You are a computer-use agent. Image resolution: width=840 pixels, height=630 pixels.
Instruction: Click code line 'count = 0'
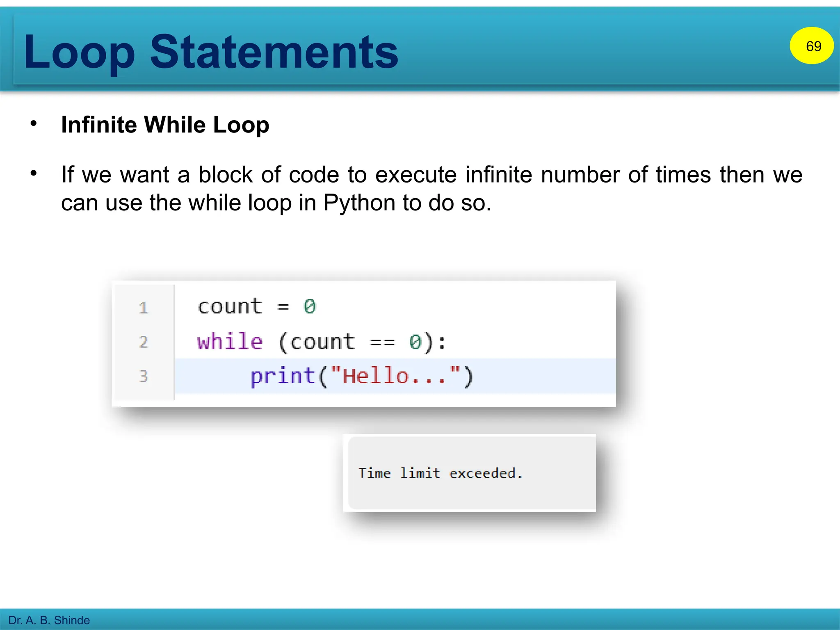tap(257, 306)
